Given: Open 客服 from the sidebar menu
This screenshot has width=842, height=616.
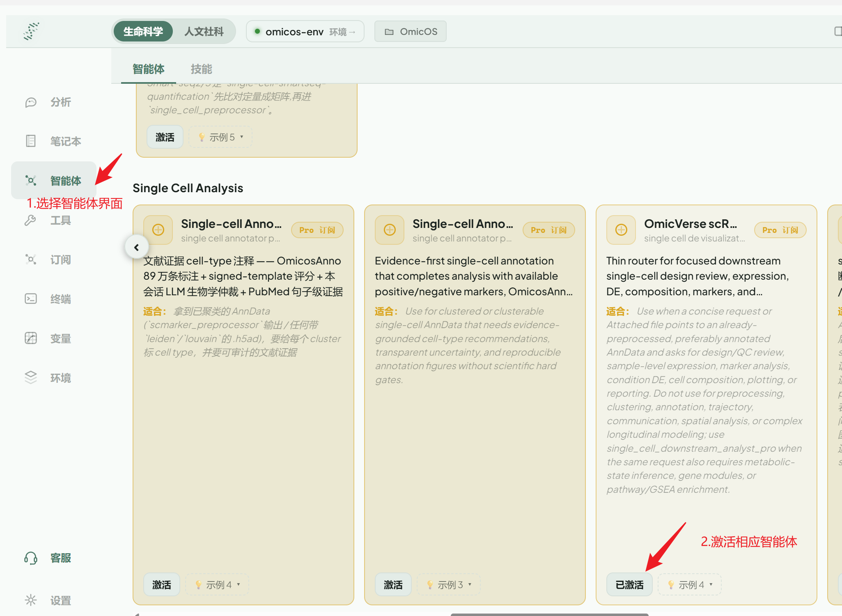Looking at the screenshot, I should tap(53, 558).
